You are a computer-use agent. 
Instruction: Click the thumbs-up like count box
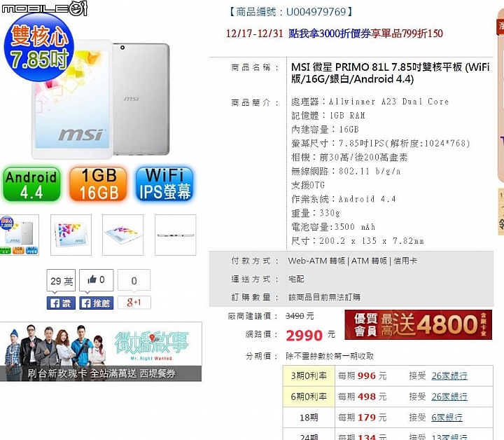tap(97, 280)
